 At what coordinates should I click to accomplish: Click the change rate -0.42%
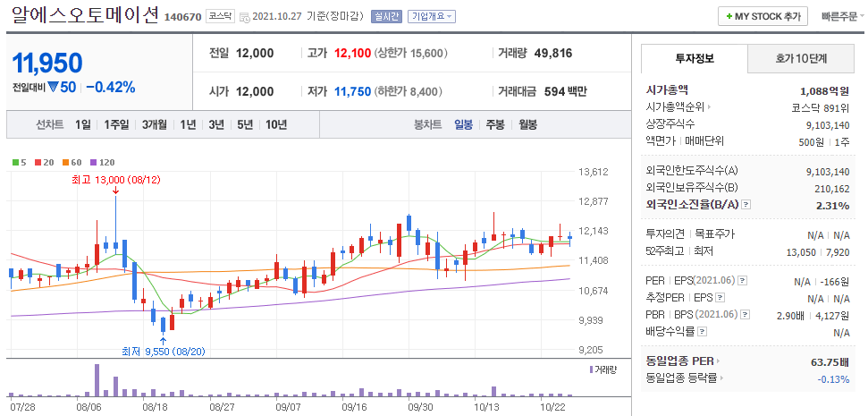[x=111, y=87]
